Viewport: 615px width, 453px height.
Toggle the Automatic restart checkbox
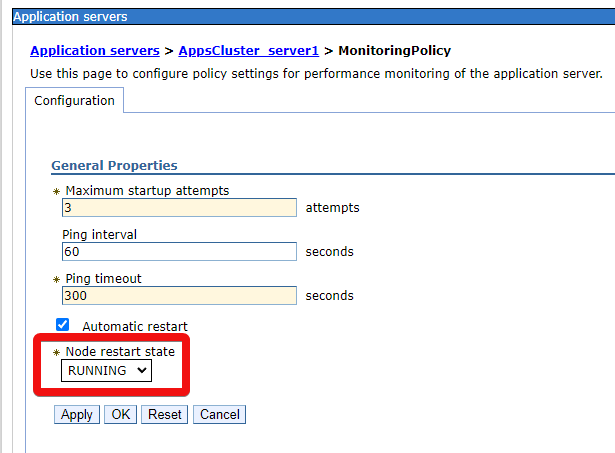click(63, 325)
